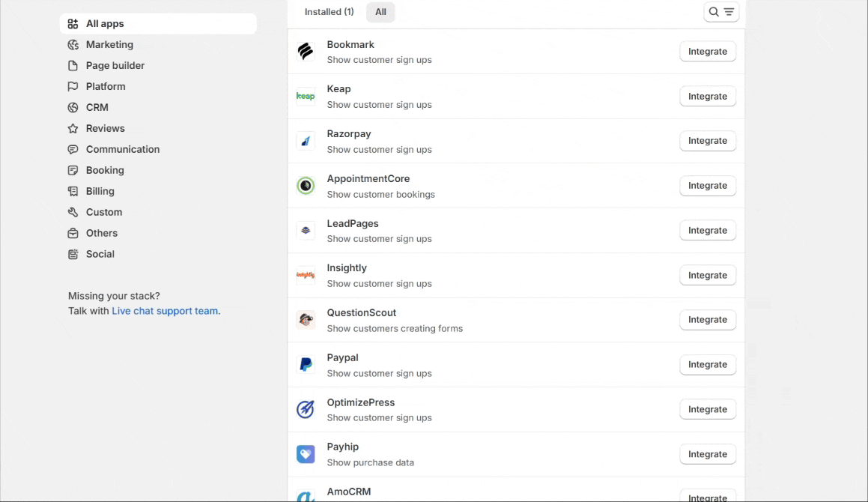The image size is (868, 502).
Task: Click the Others box icon
Action: (73, 233)
